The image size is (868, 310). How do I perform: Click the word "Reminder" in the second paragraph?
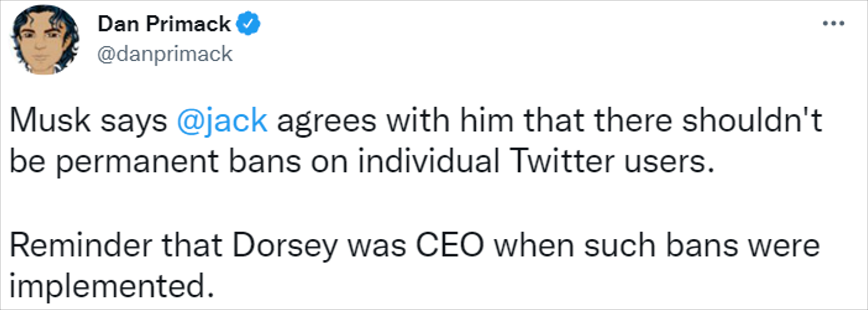click(x=81, y=246)
